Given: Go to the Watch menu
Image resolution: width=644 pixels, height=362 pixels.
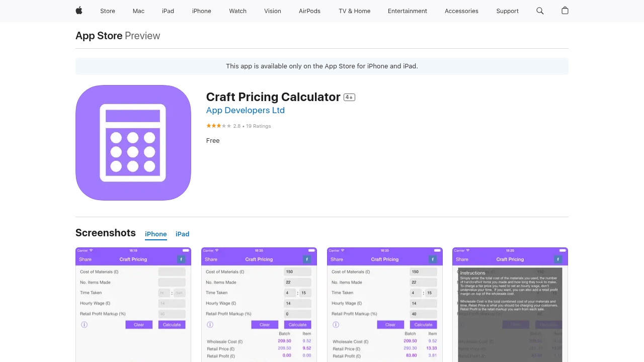Looking at the screenshot, I should [237, 11].
